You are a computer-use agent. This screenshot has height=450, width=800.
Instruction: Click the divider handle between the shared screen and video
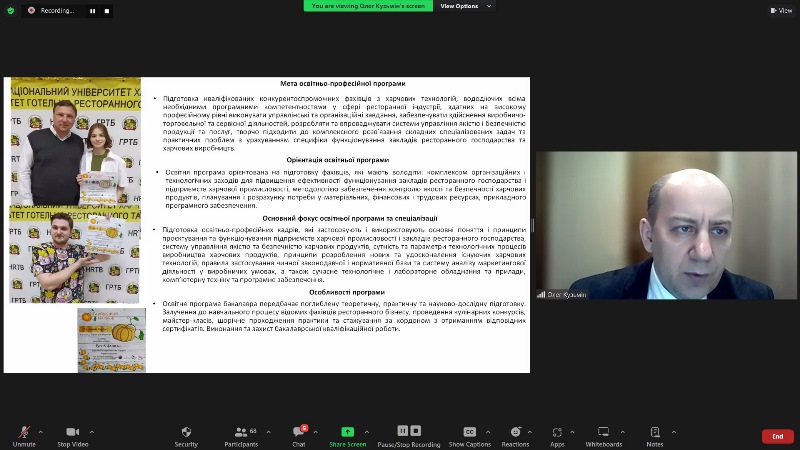pyautogui.click(x=533, y=225)
